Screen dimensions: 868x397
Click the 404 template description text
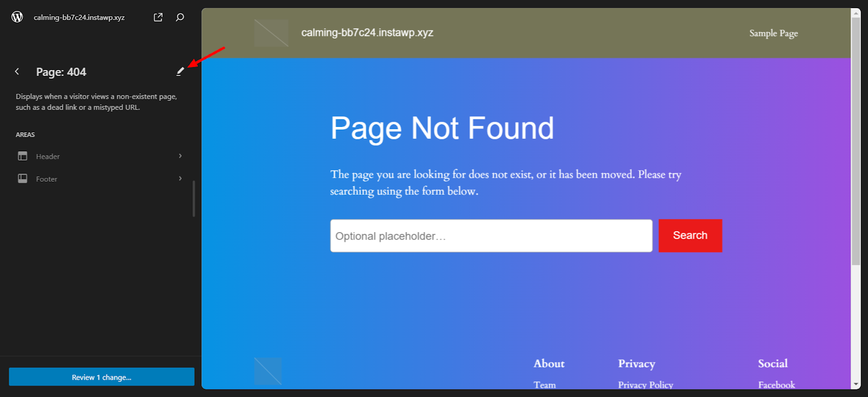tap(96, 102)
